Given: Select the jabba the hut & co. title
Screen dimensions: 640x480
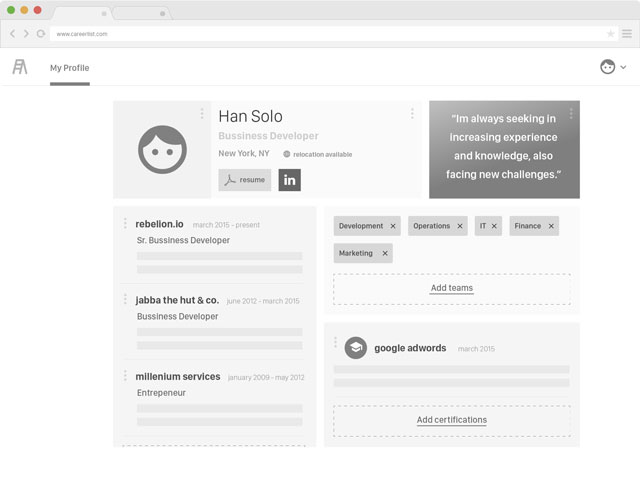Looking at the screenshot, I should pyautogui.click(x=177, y=300).
